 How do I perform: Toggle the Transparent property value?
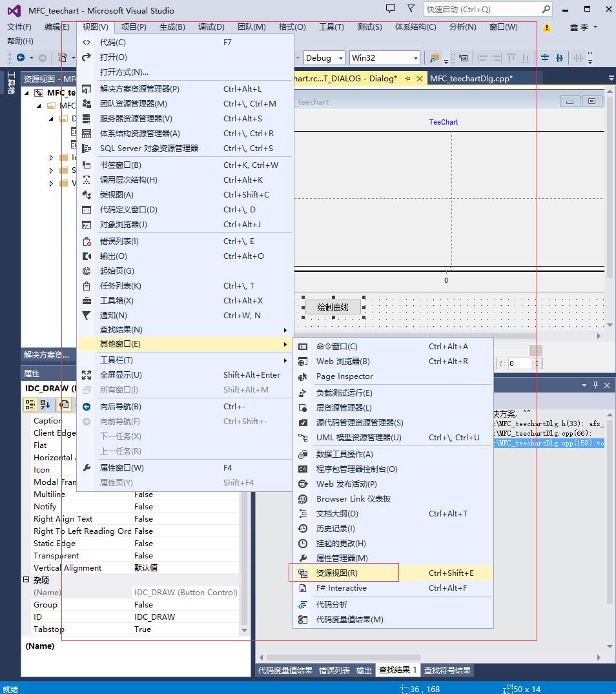(x=143, y=555)
